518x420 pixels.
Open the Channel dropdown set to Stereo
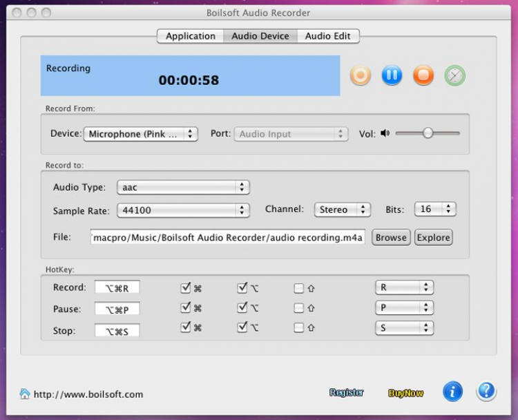click(x=343, y=209)
